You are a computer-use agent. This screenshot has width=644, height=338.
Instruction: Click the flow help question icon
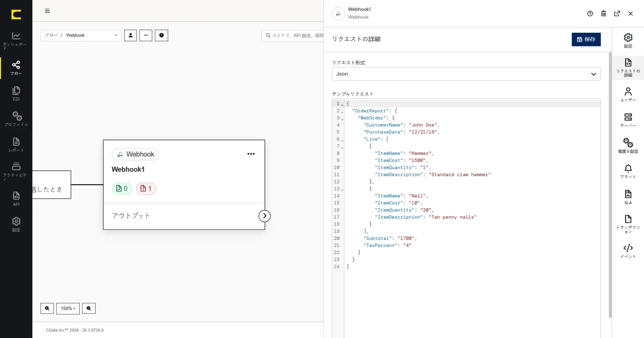click(x=161, y=35)
